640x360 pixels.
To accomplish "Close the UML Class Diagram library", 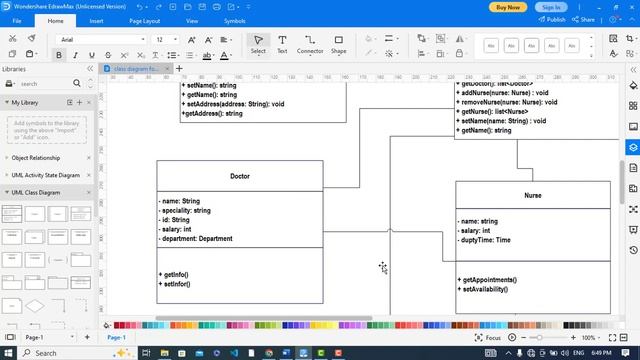I will point(89,192).
